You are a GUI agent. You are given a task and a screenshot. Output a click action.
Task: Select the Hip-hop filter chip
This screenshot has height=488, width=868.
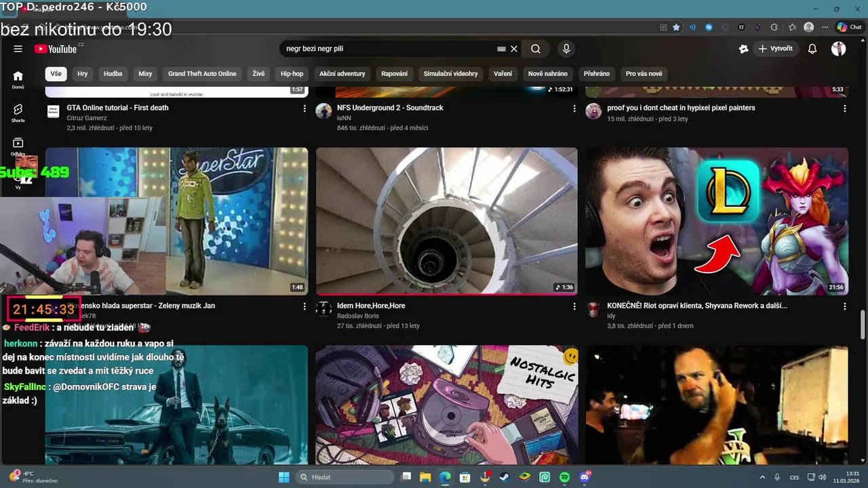coord(292,74)
